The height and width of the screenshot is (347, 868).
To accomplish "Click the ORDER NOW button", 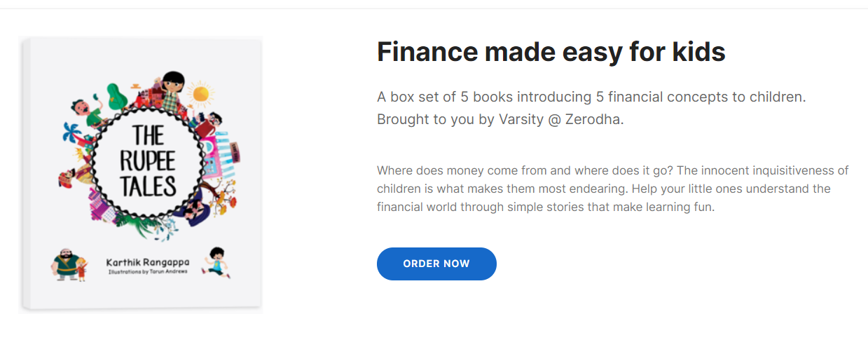I will (x=436, y=264).
